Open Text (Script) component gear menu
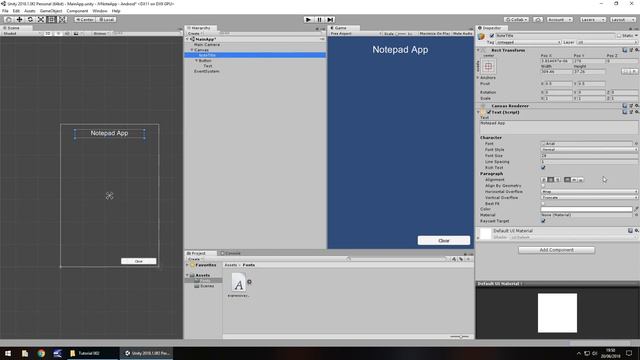The height and width of the screenshot is (360, 640). point(636,112)
